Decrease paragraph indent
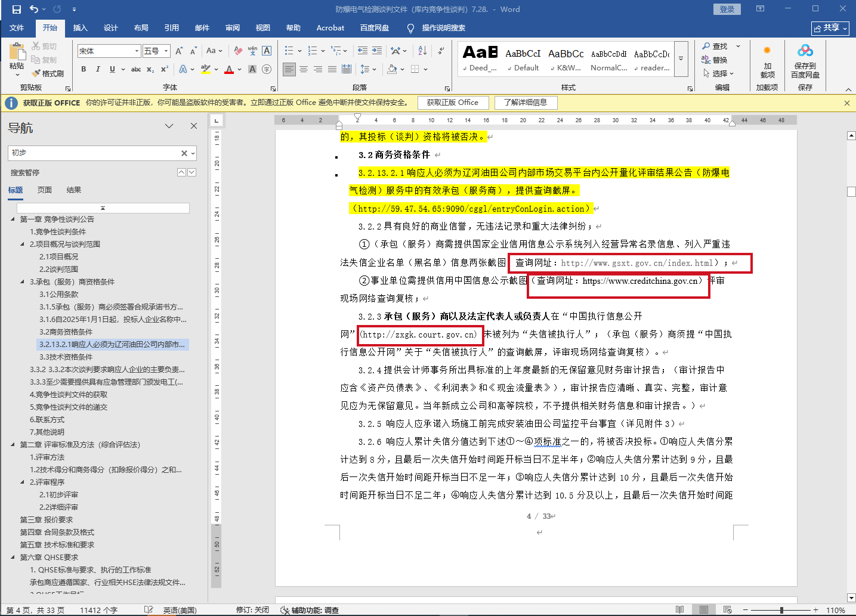Screen dimensions: 856x616 363,51
